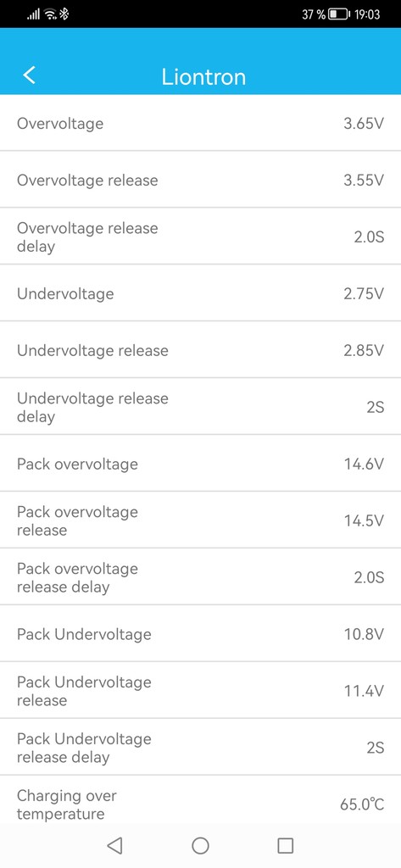This screenshot has width=401, height=868.
Task: Open the Overvoltage 3.65V setting
Action: tap(200, 123)
